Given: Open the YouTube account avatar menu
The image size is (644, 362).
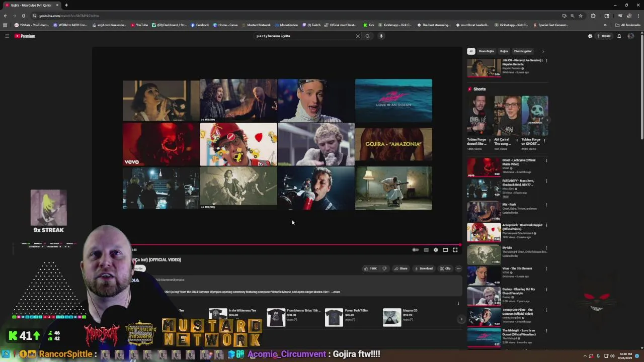Looking at the screenshot, I should 630,36.
